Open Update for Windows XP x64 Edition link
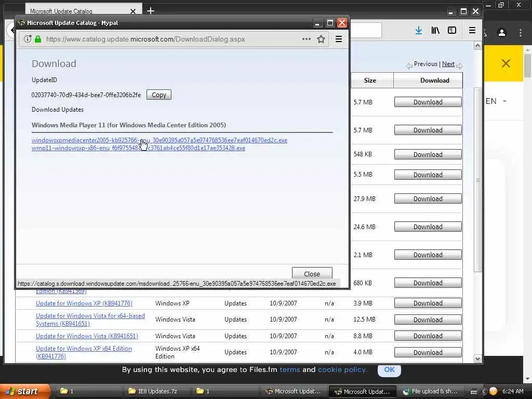Screen dimensions: 532x399 point(84,352)
